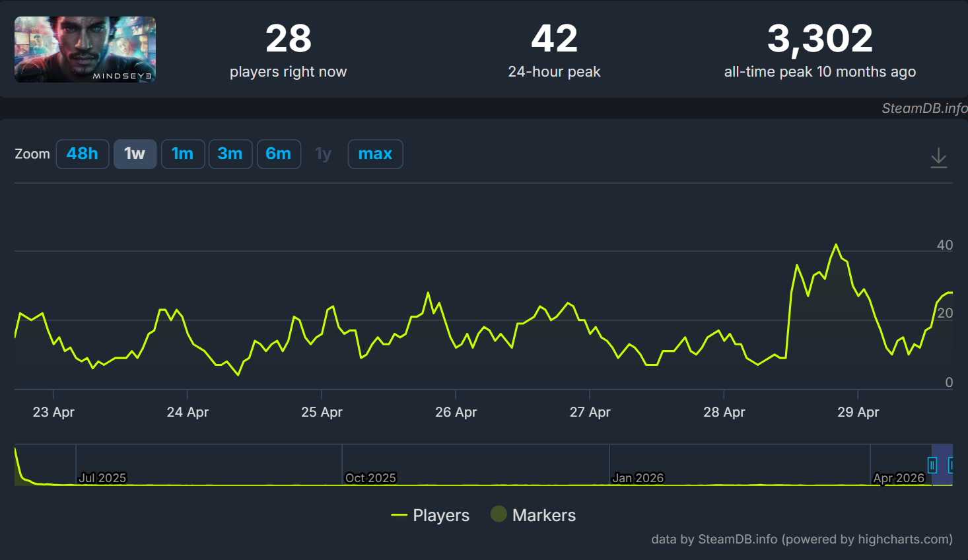Click Jul 2025 in the navigator timeline
This screenshot has height=560, width=968.
(x=102, y=477)
